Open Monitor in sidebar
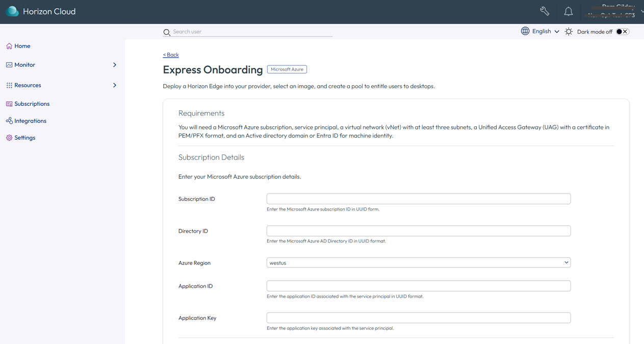This screenshot has height=344, width=644. pyautogui.click(x=25, y=65)
